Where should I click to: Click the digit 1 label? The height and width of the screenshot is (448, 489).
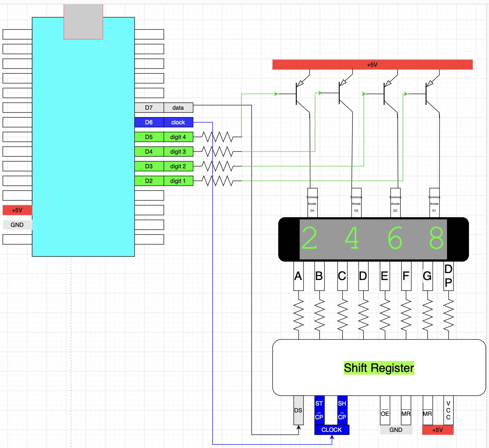(x=178, y=181)
